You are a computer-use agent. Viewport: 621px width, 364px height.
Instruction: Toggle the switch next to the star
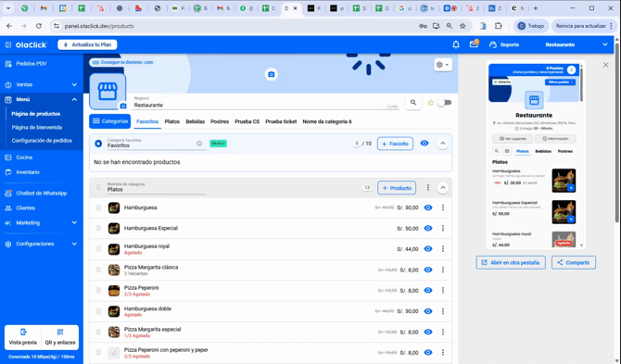tap(445, 103)
